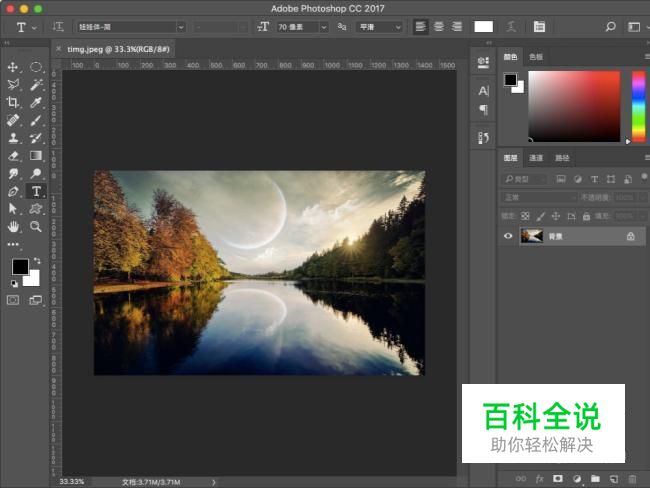This screenshot has height=488, width=650.
Task: Activate the Horizontal Type tool
Action: pos(36,190)
